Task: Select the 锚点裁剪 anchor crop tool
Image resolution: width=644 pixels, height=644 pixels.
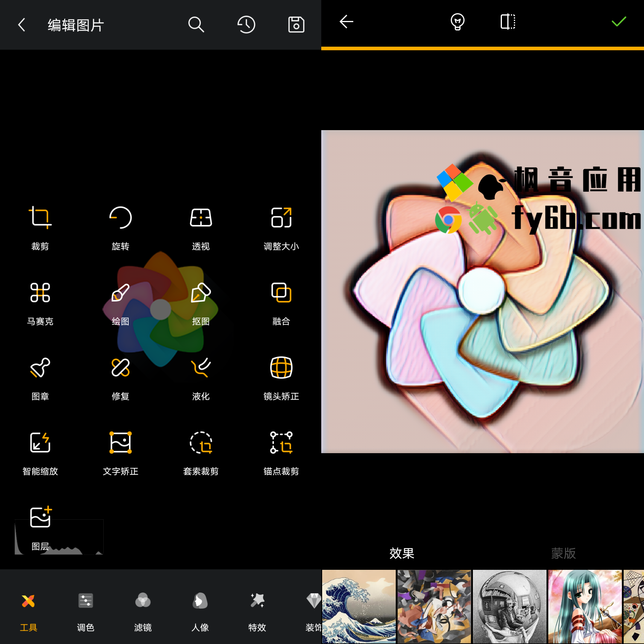Action: click(x=281, y=453)
